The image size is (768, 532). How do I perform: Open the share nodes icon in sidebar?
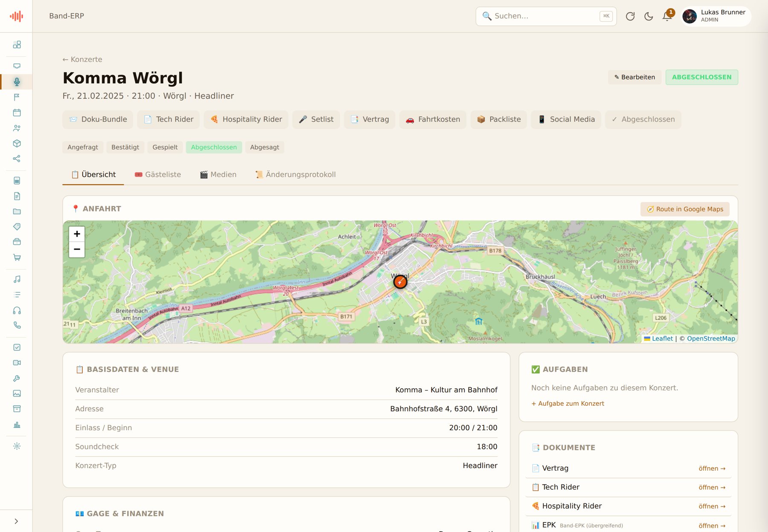point(17,159)
